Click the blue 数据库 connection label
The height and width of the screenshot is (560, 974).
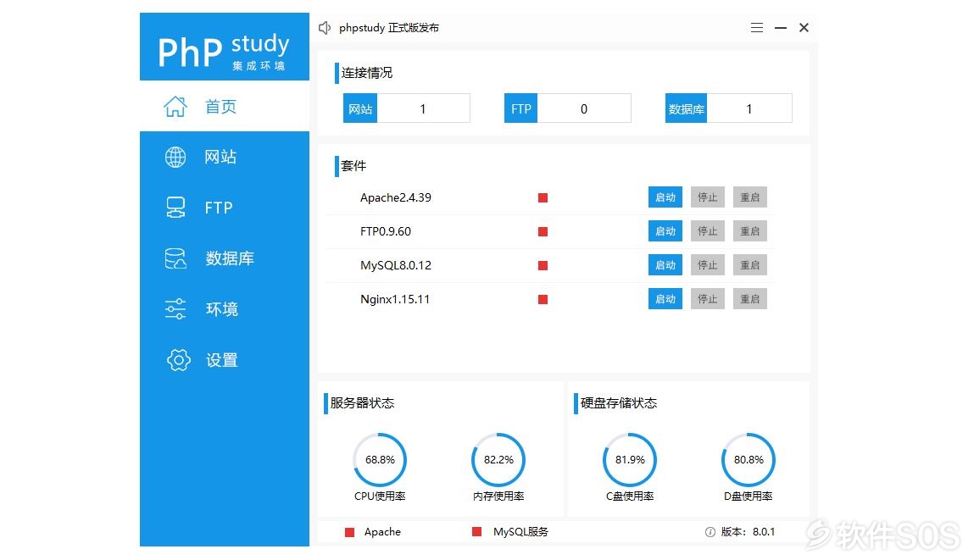[686, 108]
